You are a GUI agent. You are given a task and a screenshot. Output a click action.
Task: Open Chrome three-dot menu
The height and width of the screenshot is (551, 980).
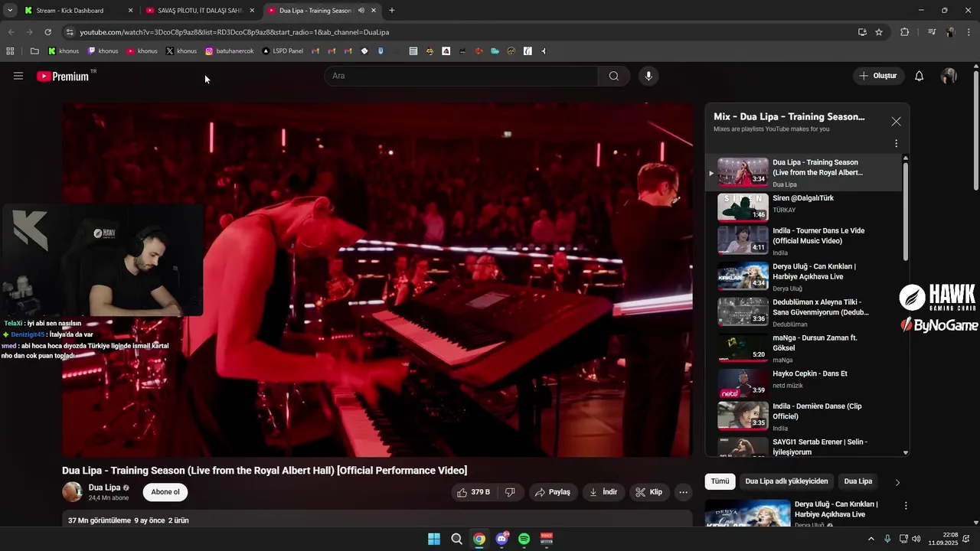(x=969, y=32)
